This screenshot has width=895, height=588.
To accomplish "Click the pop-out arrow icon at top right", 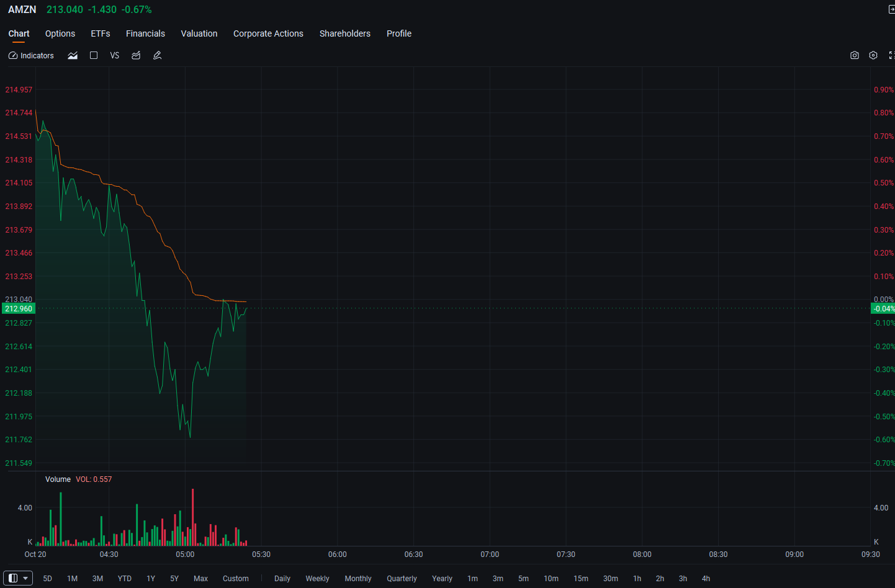I will (891, 9).
